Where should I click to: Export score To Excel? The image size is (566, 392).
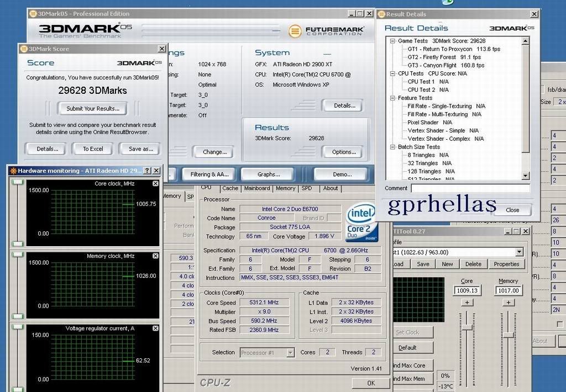tap(93, 149)
